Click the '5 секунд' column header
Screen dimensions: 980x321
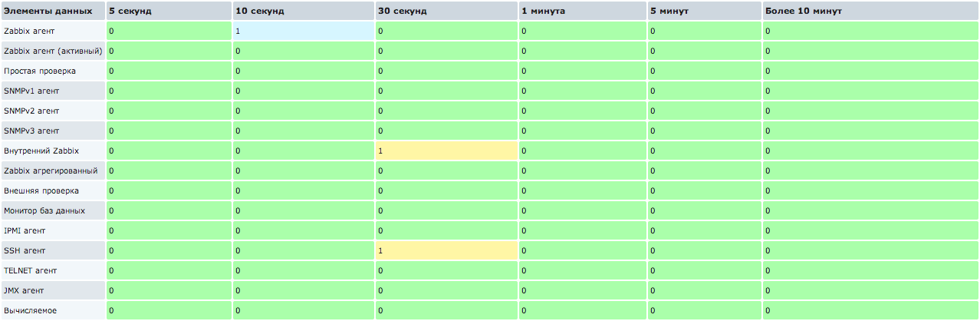coord(169,11)
